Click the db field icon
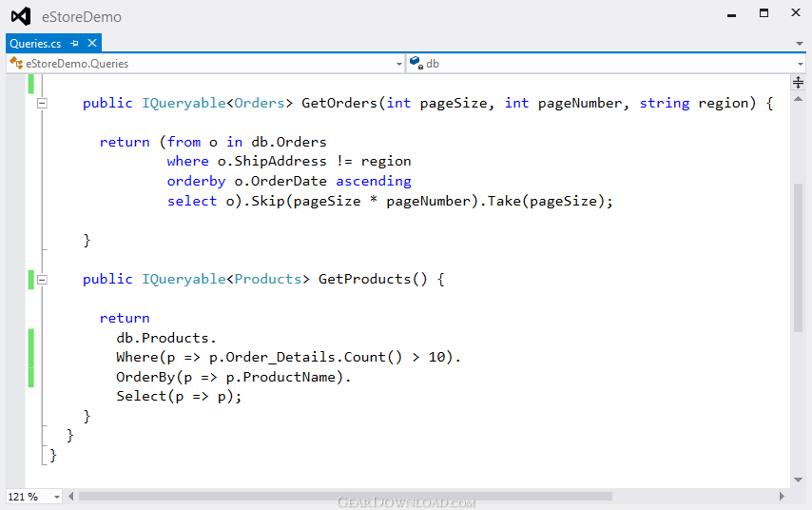Screen dimensions: 812x510 416,63
